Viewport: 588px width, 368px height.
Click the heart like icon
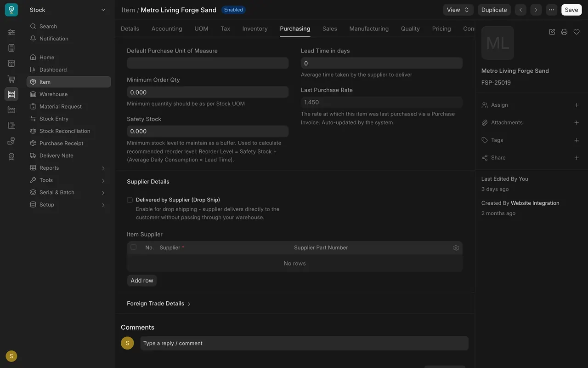coord(577,32)
